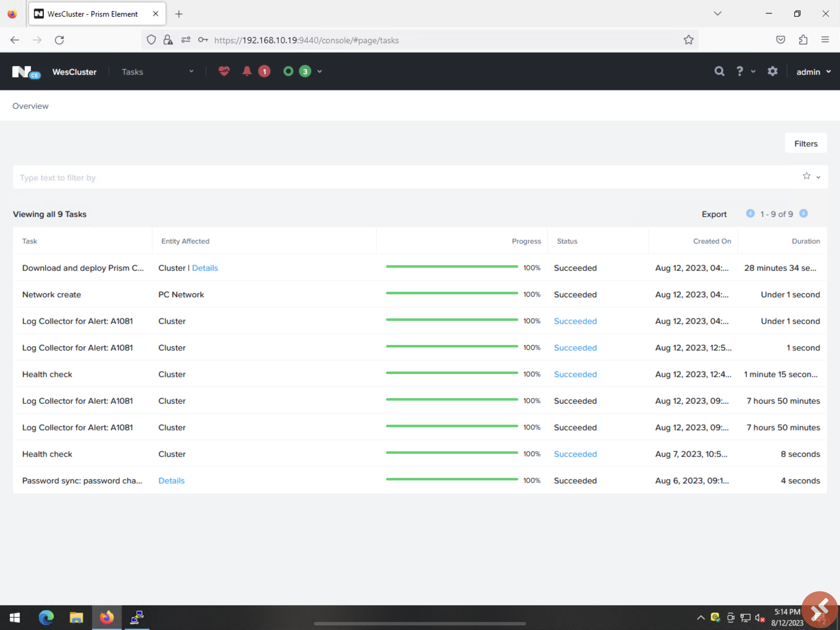Click the cluster health heart icon
This screenshot has height=630, width=840.
[x=224, y=71]
